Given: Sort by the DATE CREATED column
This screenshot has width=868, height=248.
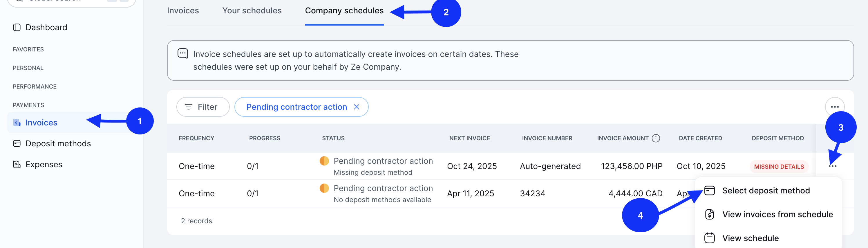Looking at the screenshot, I should click(x=700, y=138).
